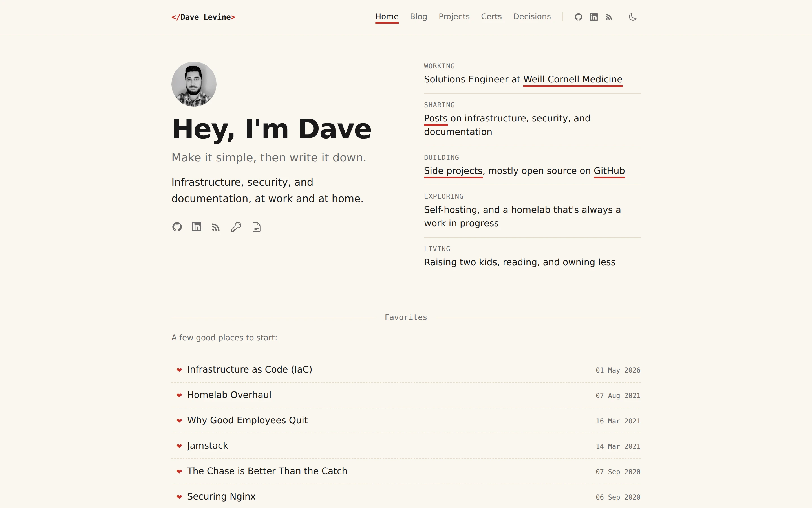Screen dimensions: 812x508
Task: Open The Chase is Better Than the Catch
Action: (x=267, y=471)
